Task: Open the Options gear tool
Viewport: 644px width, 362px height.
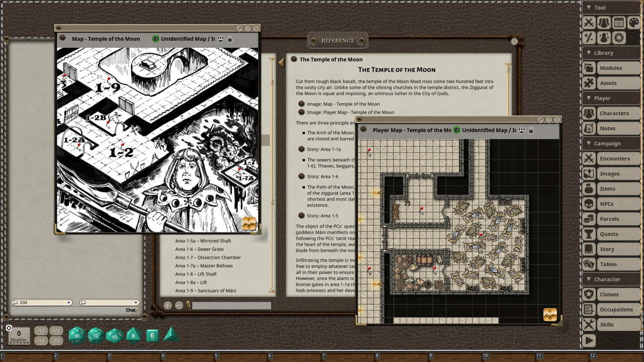Action: (x=619, y=37)
